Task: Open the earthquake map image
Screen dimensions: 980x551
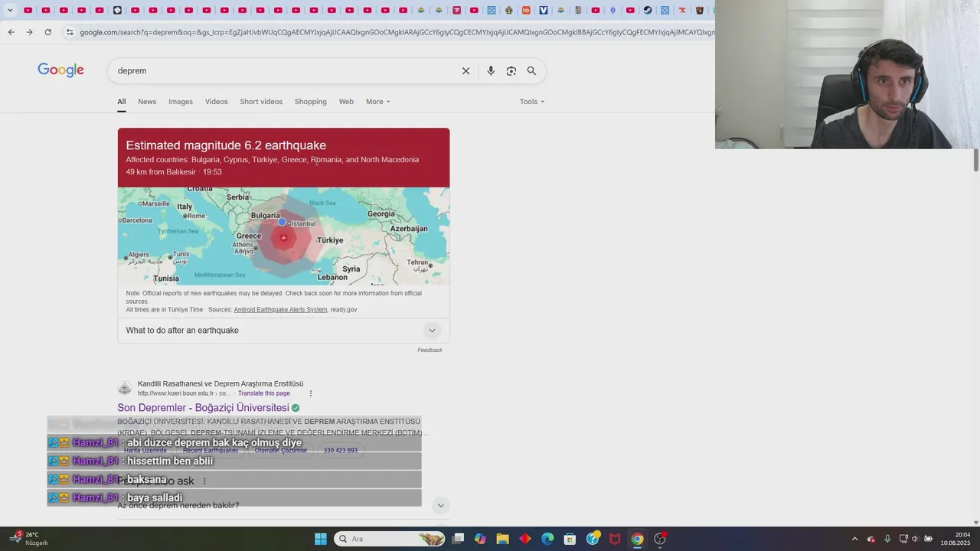Action: pos(283,236)
